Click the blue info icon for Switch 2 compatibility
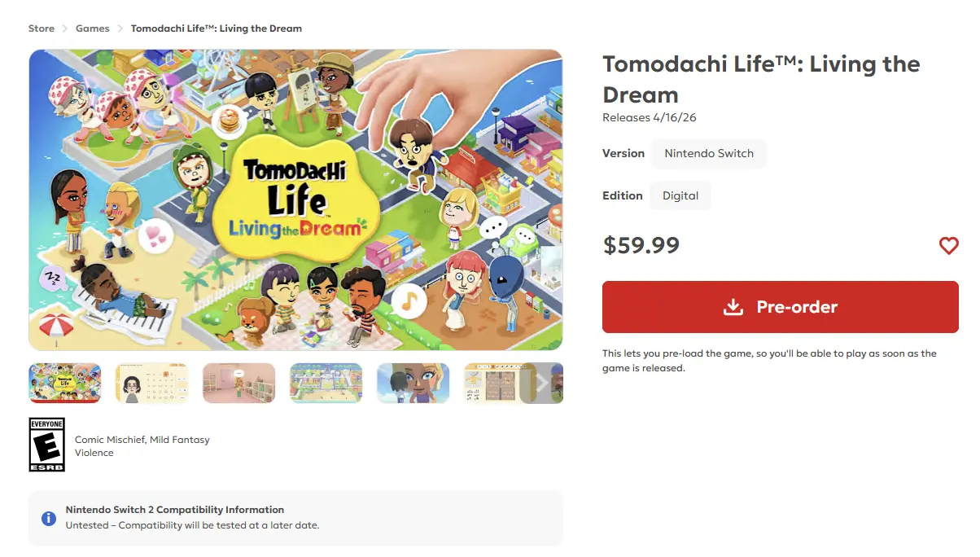The width and height of the screenshot is (980, 557). (47, 518)
